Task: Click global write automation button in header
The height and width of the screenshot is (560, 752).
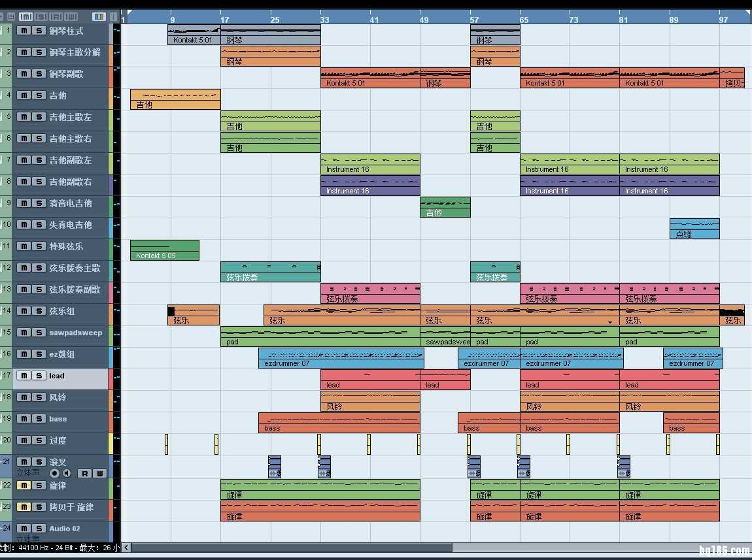Action: (71, 16)
